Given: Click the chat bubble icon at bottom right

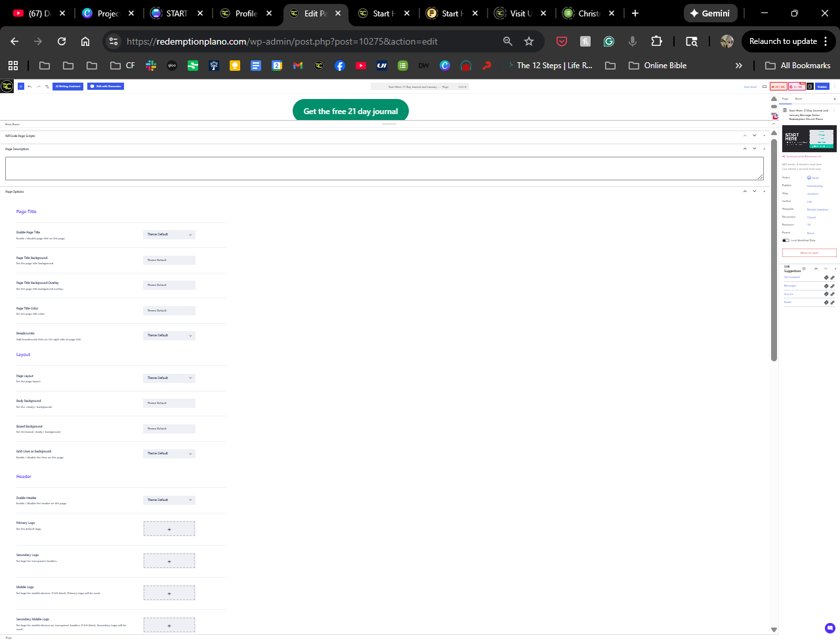Looking at the screenshot, I should tap(829, 628).
